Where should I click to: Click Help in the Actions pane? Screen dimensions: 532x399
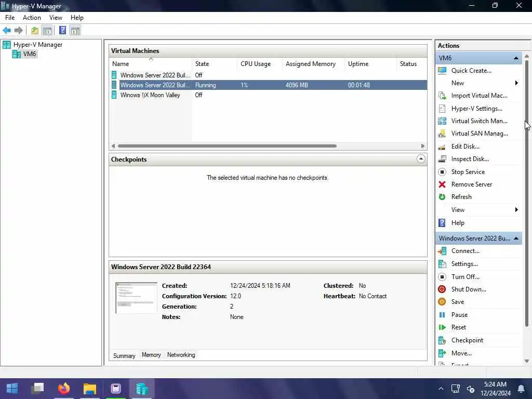tap(457, 223)
